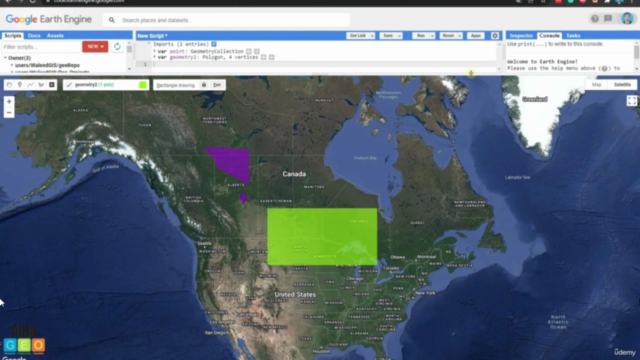The height and width of the screenshot is (360, 640).
Task: Click first icon after geometry2 Polygon import
Action: pos(264,58)
